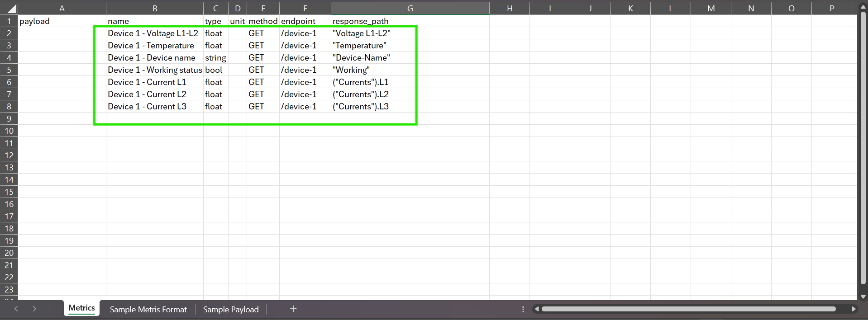Viewport: 868px width, 320px height.
Task: Select cell 'Device 1 - Current L1'
Action: pos(155,82)
